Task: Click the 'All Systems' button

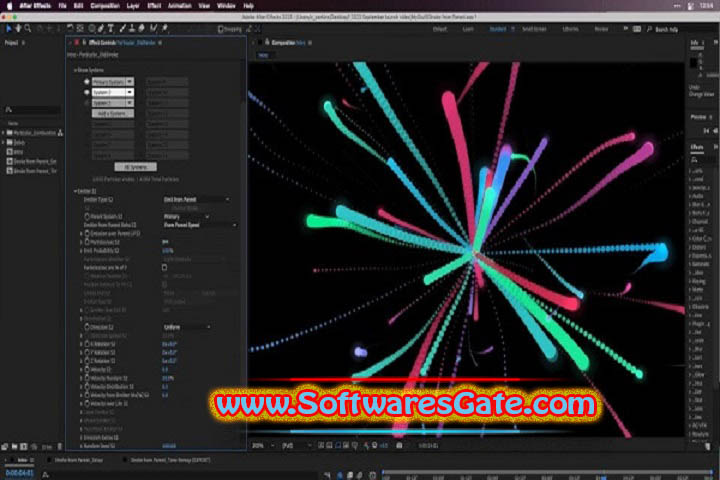Action: [135, 167]
